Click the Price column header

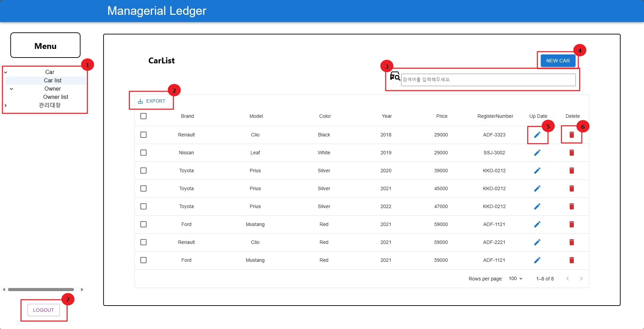click(x=442, y=116)
